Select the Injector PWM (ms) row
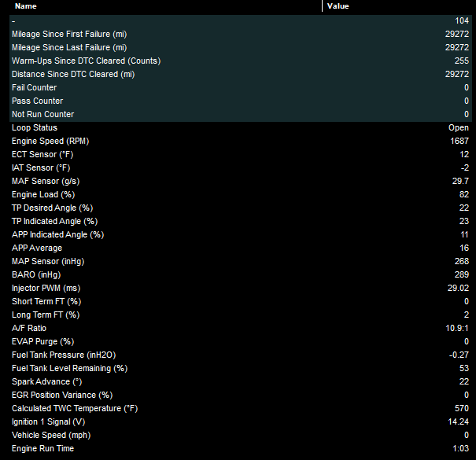The image size is (476, 460). 241,288
